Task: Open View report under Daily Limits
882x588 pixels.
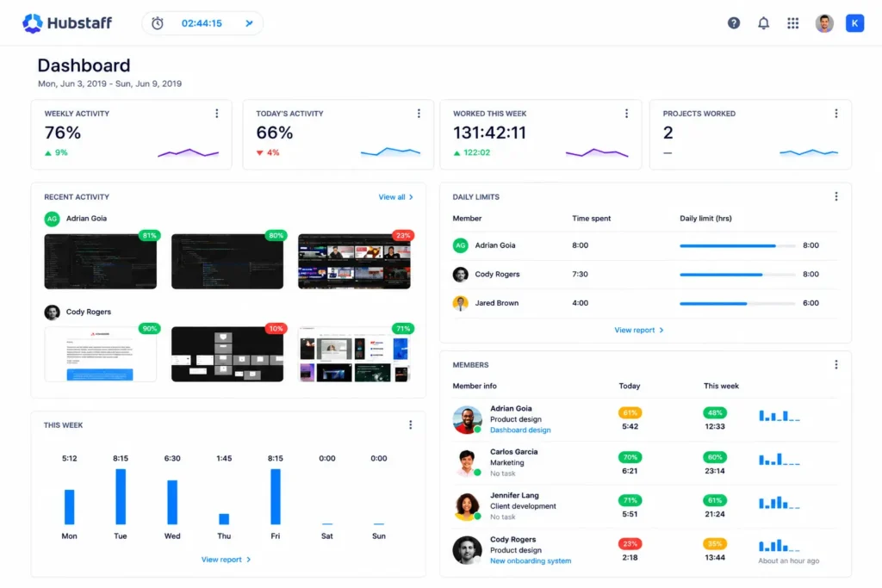Action: pos(639,330)
